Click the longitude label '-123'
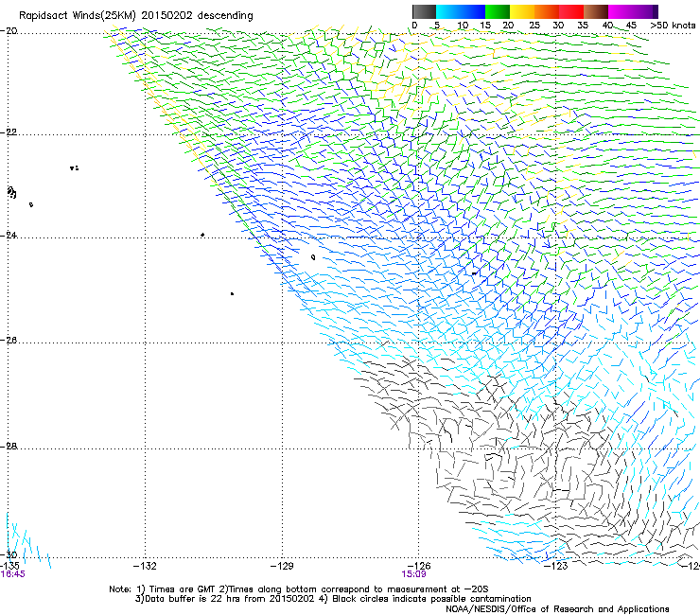Screen dimensions: 700x615 [x=556, y=566]
